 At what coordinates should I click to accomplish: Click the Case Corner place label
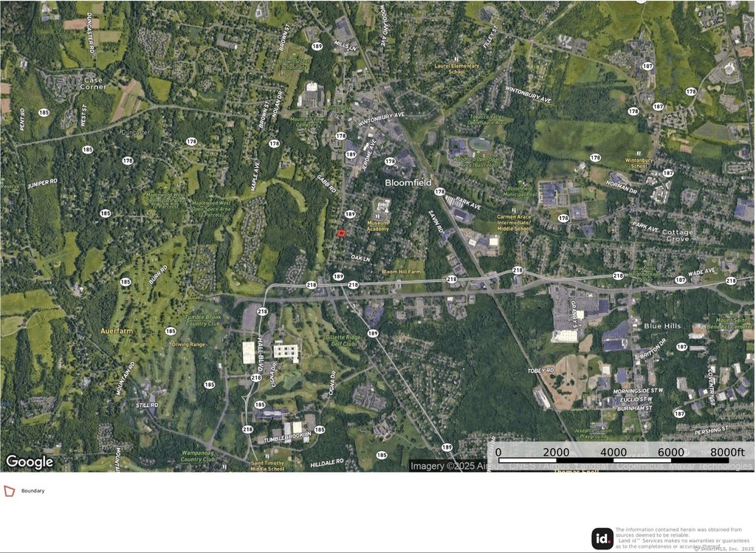(x=94, y=83)
